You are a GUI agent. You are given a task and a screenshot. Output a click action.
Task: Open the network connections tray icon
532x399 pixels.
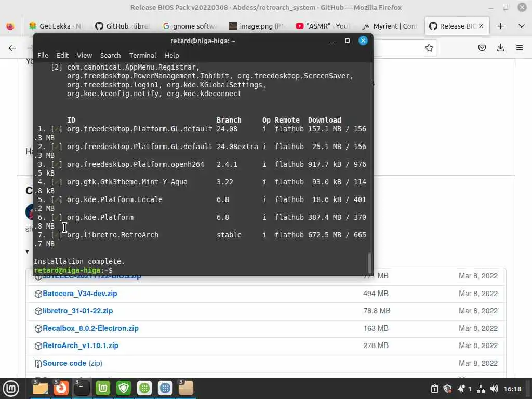(x=481, y=389)
